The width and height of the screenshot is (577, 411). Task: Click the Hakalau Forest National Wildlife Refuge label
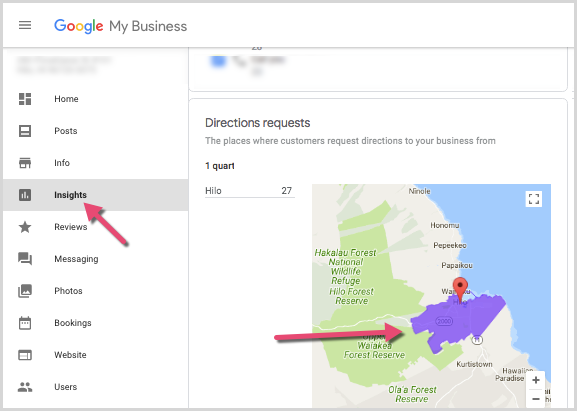(x=346, y=266)
